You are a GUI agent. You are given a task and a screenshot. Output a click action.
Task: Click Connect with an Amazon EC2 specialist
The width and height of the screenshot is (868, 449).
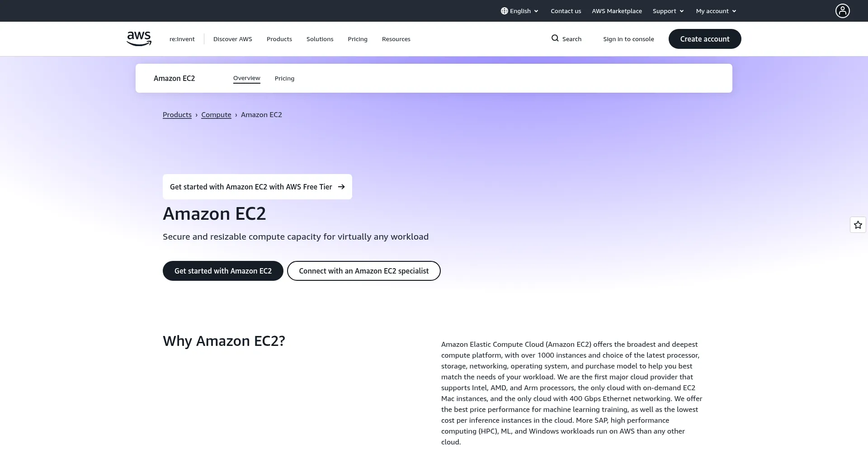tap(363, 270)
